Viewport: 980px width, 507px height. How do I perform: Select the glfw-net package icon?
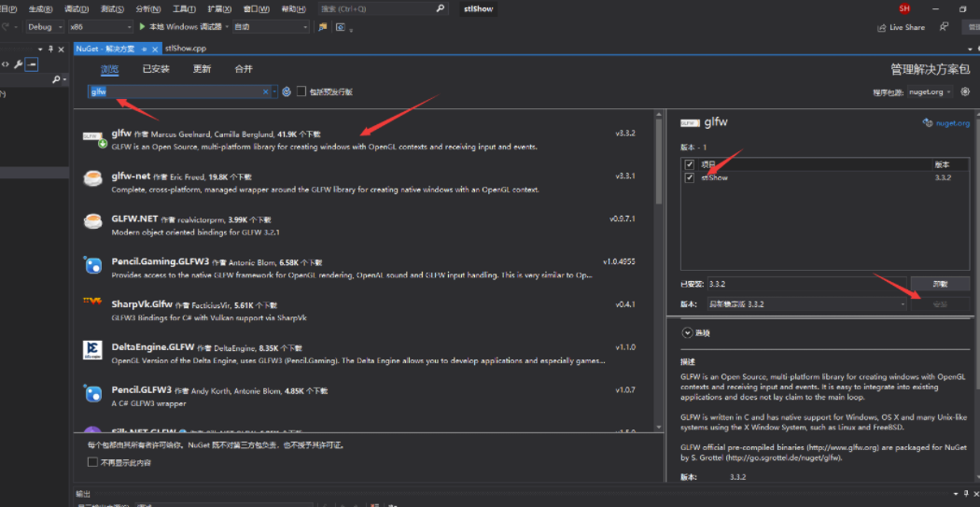[x=92, y=178]
